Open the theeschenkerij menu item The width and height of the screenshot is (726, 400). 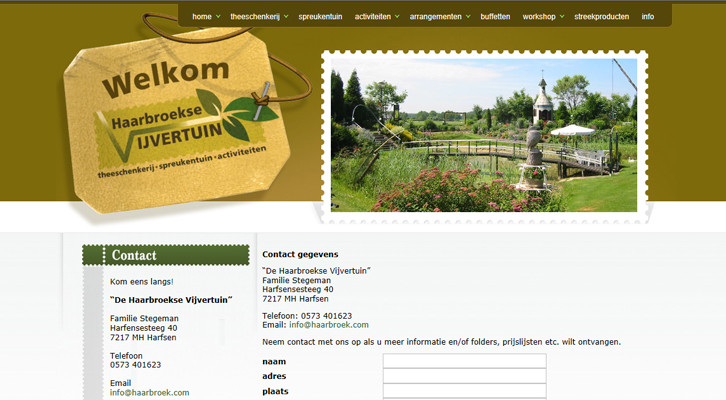255,17
